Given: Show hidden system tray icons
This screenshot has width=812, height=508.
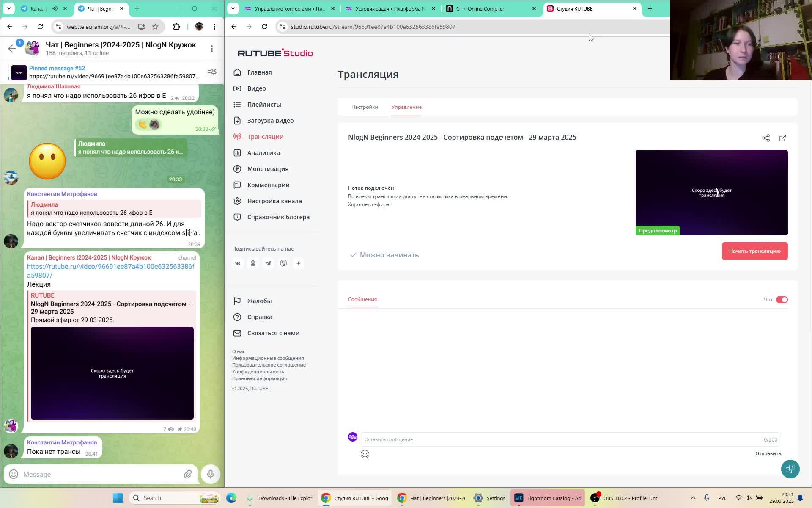Looking at the screenshot, I should point(693,498).
